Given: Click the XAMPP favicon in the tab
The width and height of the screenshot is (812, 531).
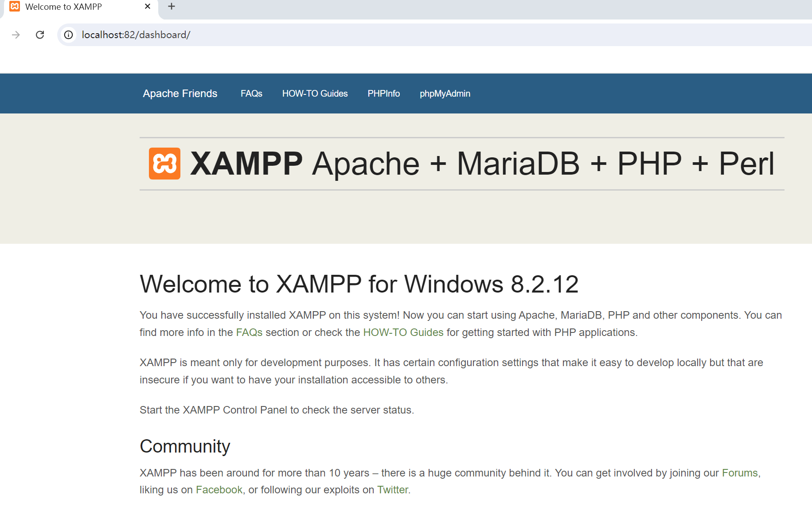Looking at the screenshot, I should tap(15, 6).
